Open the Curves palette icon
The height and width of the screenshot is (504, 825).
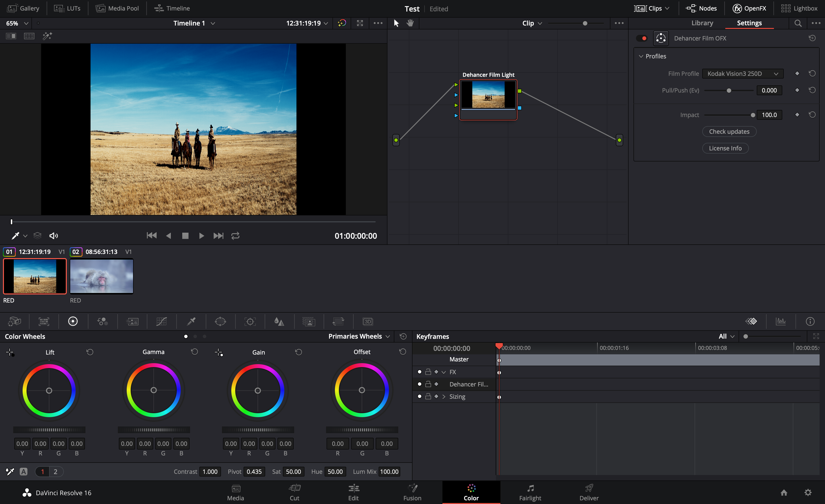coord(161,322)
